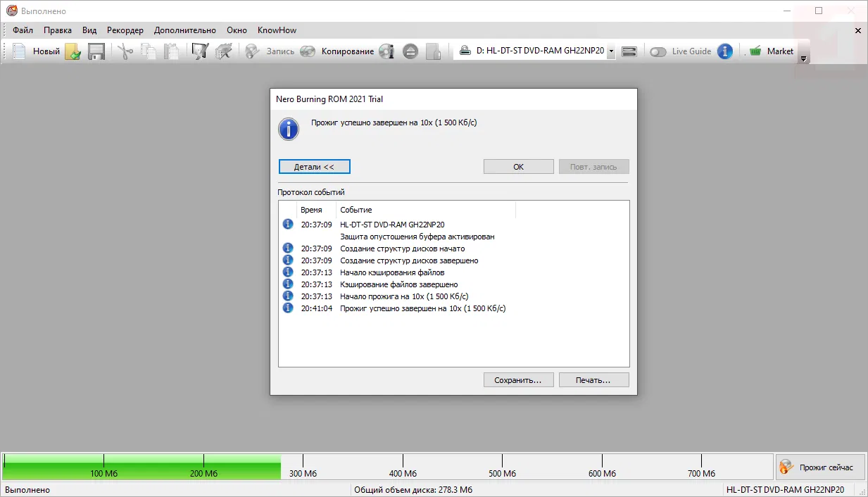Click the green Market basket icon
Image resolution: width=868 pixels, height=497 pixels.
click(x=755, y=51)
